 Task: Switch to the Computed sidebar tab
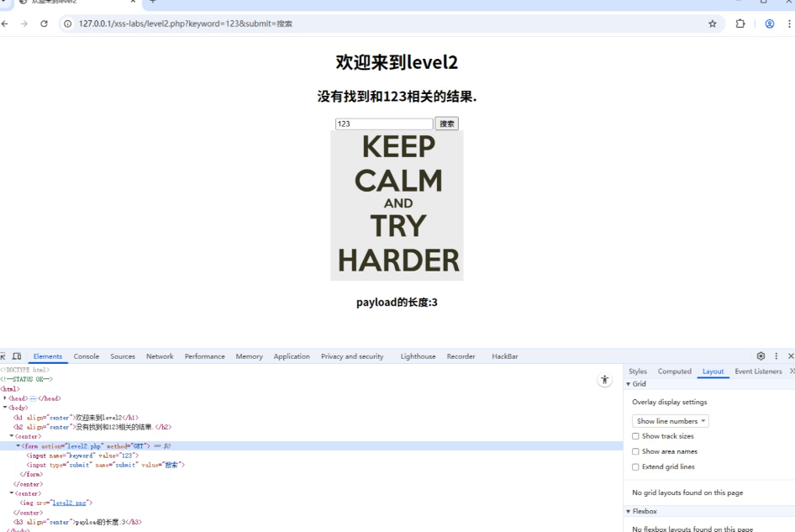pyautogui.click(x=674, y=371)
